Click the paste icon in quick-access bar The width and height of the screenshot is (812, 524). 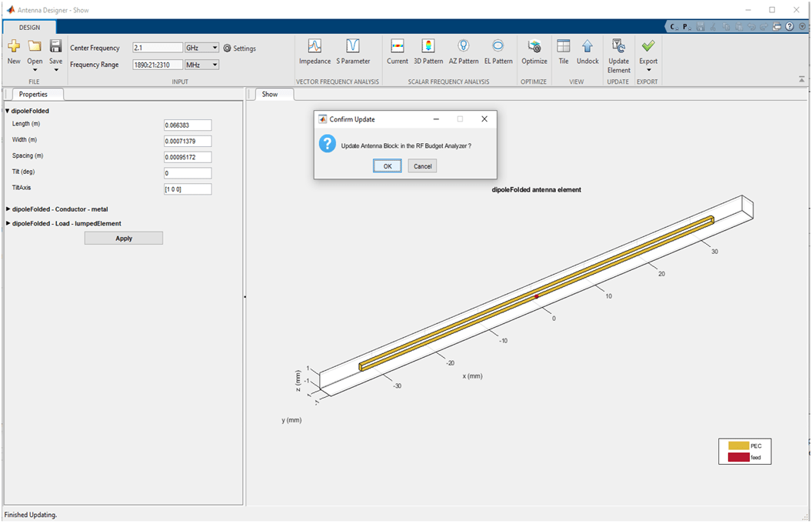coord(739,26)
